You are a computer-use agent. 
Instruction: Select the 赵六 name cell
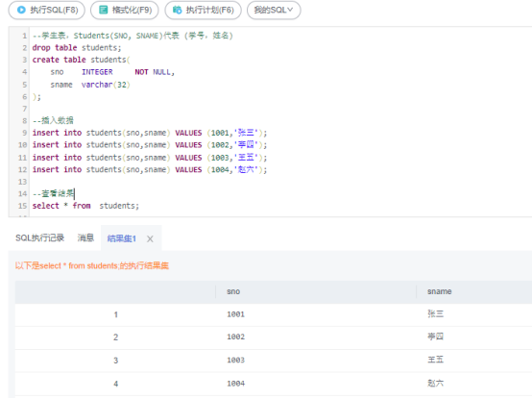(x=436, y=384)
